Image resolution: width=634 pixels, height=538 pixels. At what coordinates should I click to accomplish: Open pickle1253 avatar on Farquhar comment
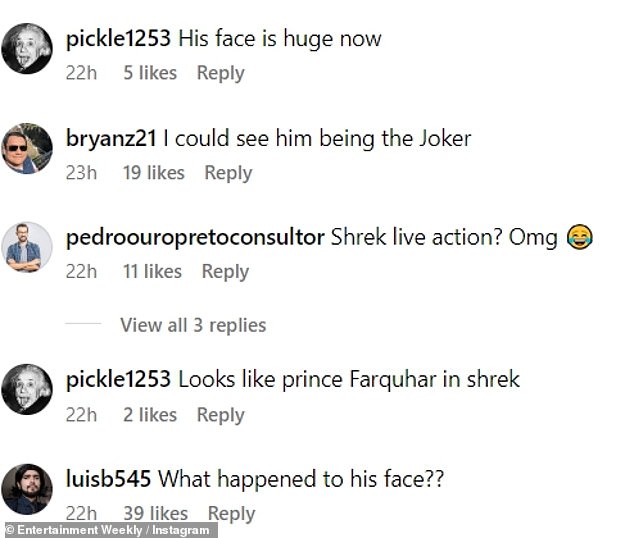click(27, 389)
